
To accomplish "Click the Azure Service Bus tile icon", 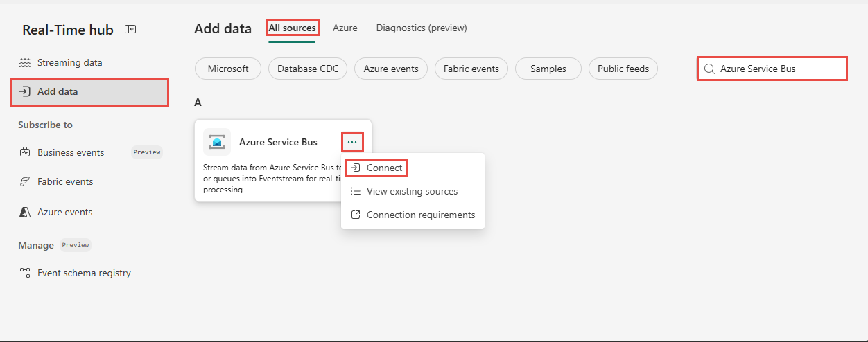I will pyautogui.click(x=217, y=142).
